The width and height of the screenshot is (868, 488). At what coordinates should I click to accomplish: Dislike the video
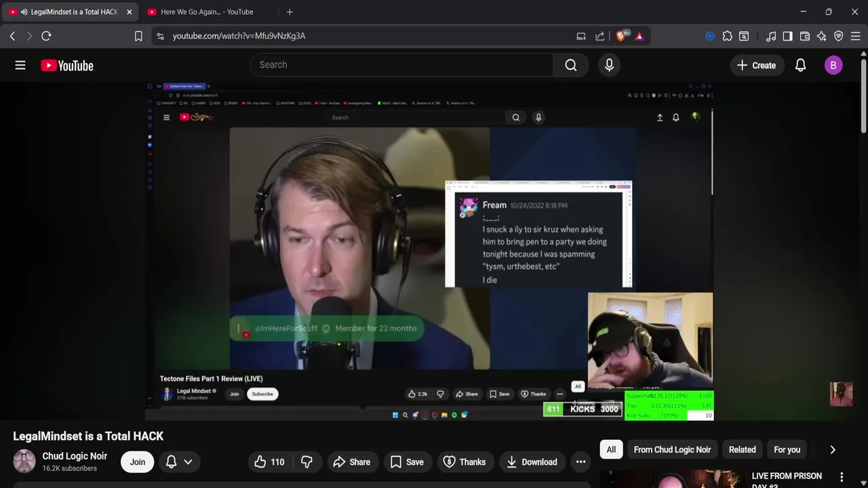[x=307, y=462]
